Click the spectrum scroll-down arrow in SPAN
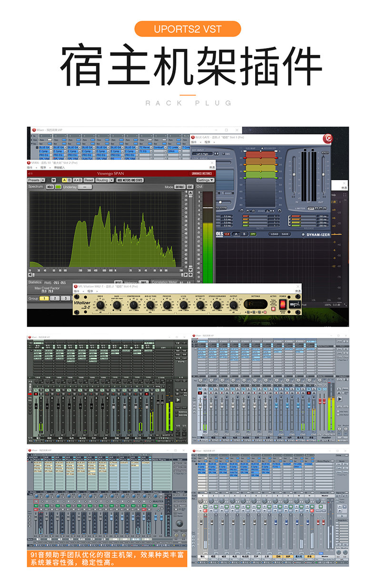This screenshot has width=376, height=588. (x=190, y=270)
